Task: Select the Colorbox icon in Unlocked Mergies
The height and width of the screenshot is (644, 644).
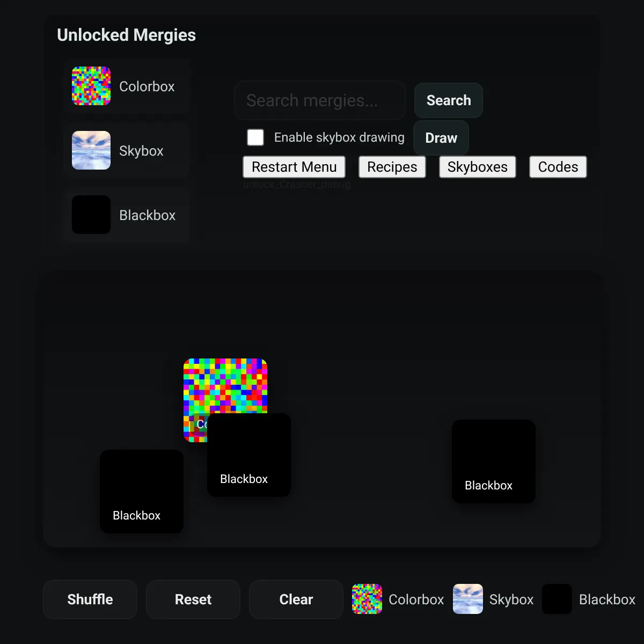Action: 91,86
